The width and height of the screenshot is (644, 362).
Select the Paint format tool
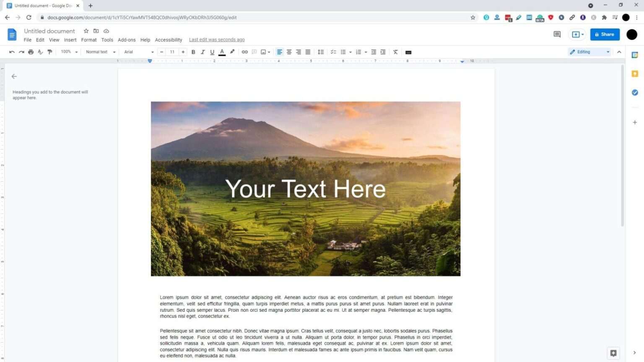[x=50, y=52]
